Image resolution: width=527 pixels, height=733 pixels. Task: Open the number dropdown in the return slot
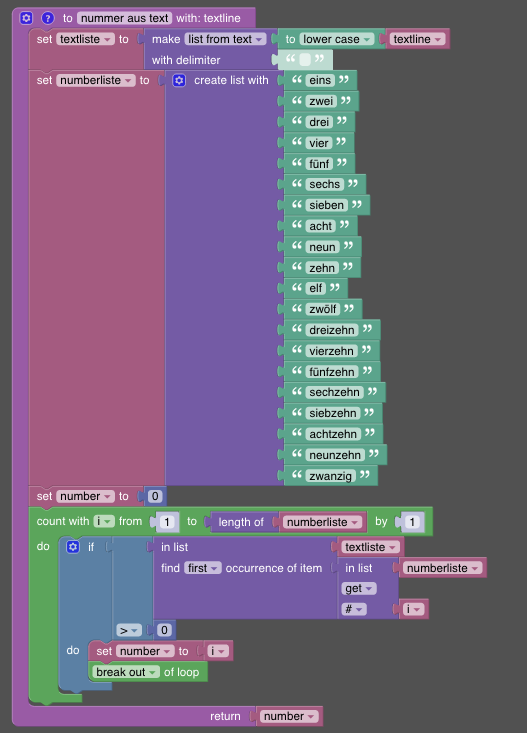click(289, 716)
